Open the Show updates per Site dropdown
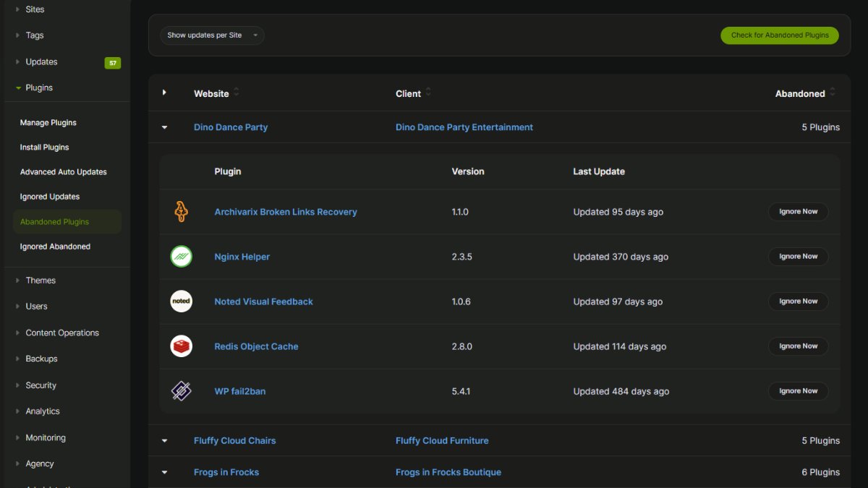 point(212,35)
